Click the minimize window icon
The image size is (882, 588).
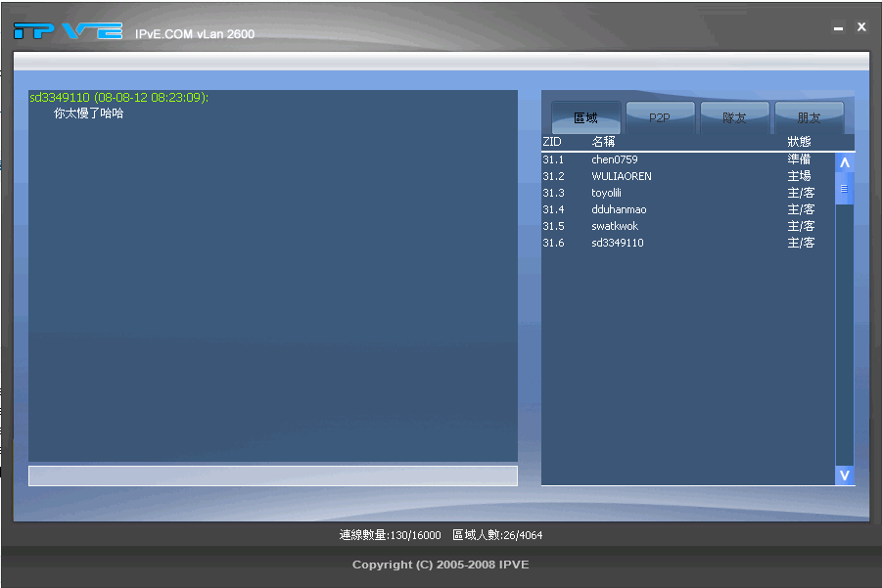pos(837,26)
